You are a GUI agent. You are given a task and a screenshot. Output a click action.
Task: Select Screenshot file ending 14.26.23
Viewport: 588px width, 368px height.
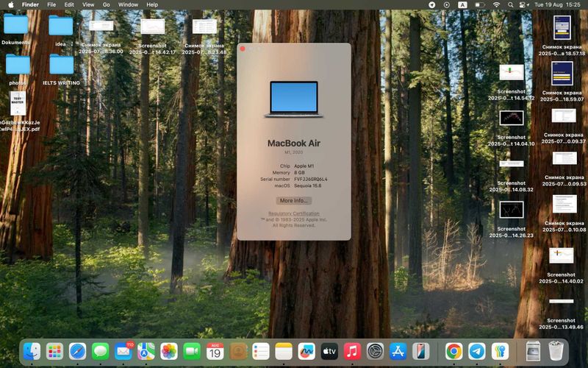[511, 219]
